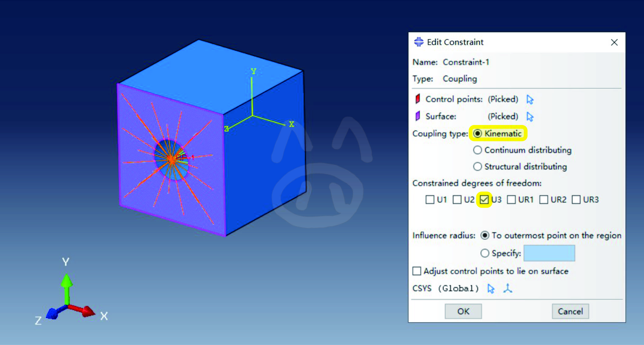
Task: Choose Specify influence radius option
Action: click(x=485, y=253)
